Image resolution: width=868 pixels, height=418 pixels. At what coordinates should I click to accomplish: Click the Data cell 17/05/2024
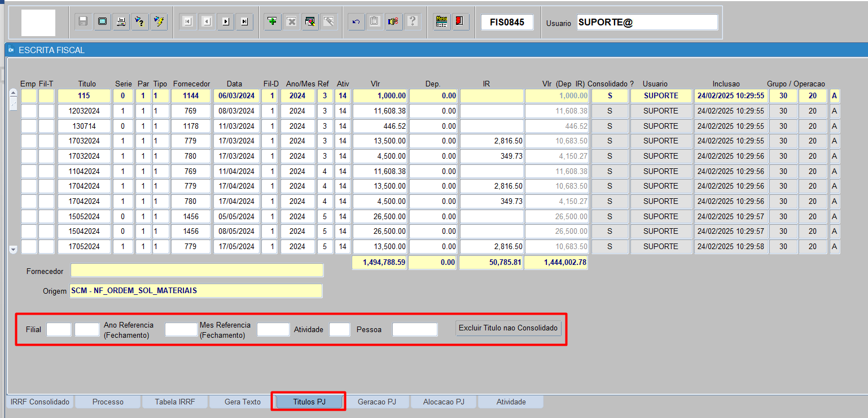[x=236, y=246]
